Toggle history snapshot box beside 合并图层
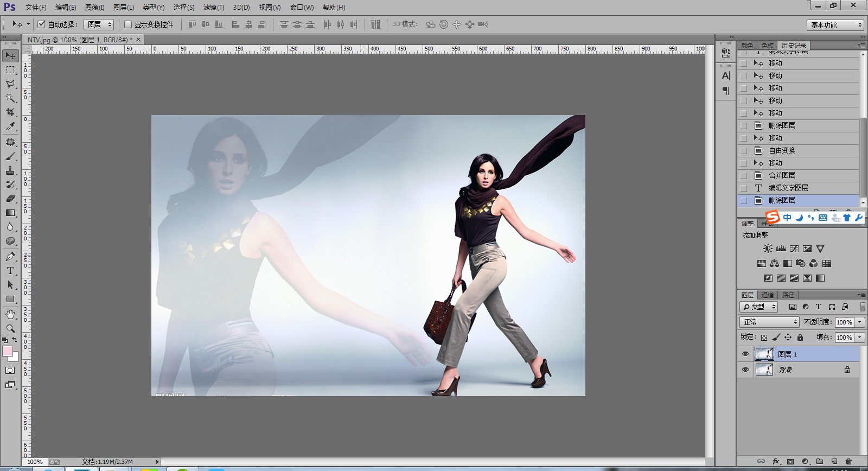The width and height of the screenshot is (868, 471). (744, 175)
